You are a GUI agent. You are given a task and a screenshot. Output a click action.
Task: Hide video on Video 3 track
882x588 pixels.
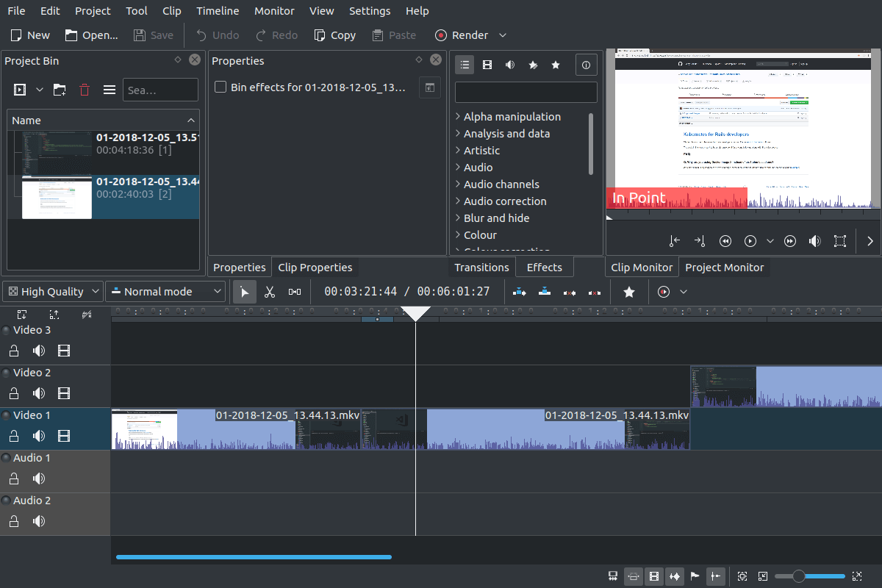tap(64, 351)
